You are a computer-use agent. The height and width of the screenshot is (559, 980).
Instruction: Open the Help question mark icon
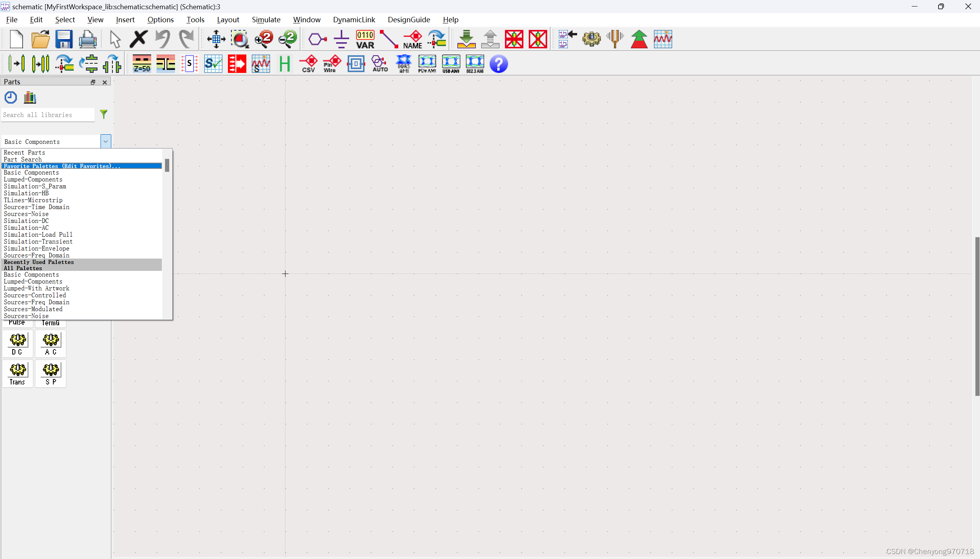tap(498, 64)
